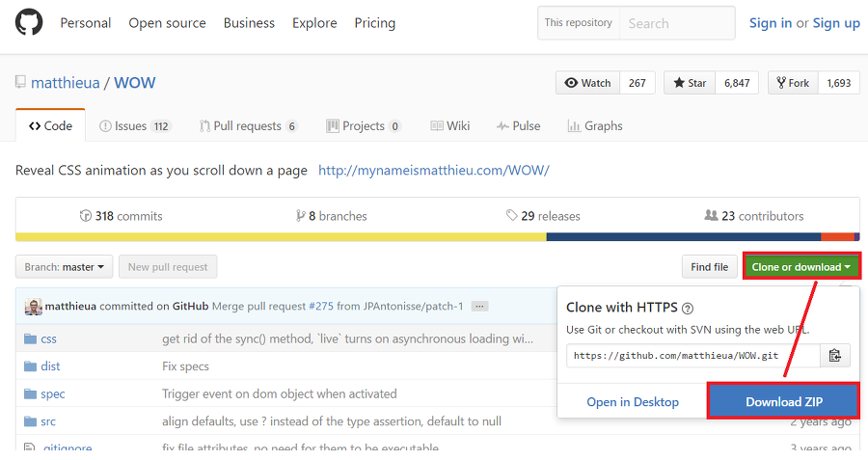This screenshot has width=868, height=460.
Task: Click the dark blue segment of the language bar
Action: tap(684, 237)
